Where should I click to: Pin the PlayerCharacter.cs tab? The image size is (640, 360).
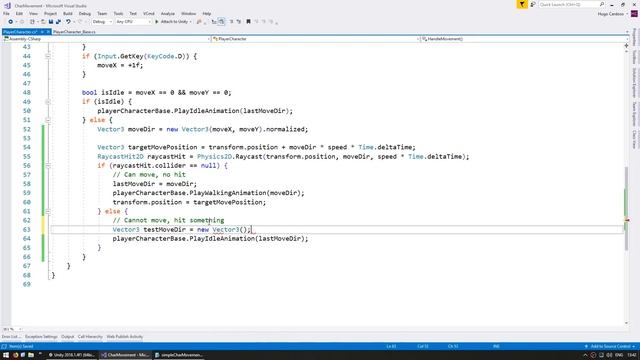[x=42, y=31]
